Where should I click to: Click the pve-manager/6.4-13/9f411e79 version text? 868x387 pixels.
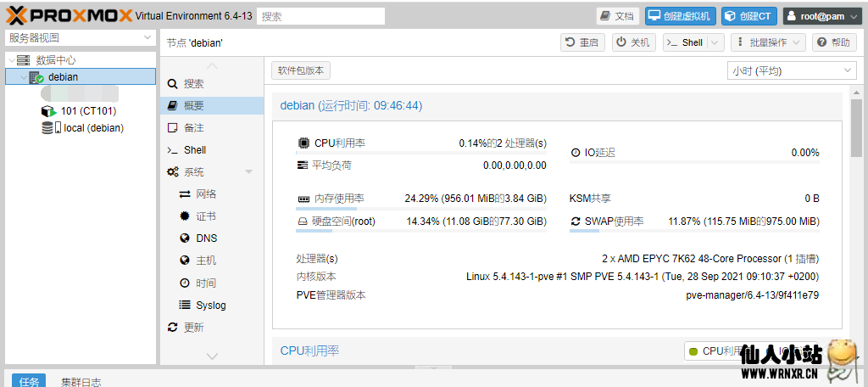pos(753,295)
